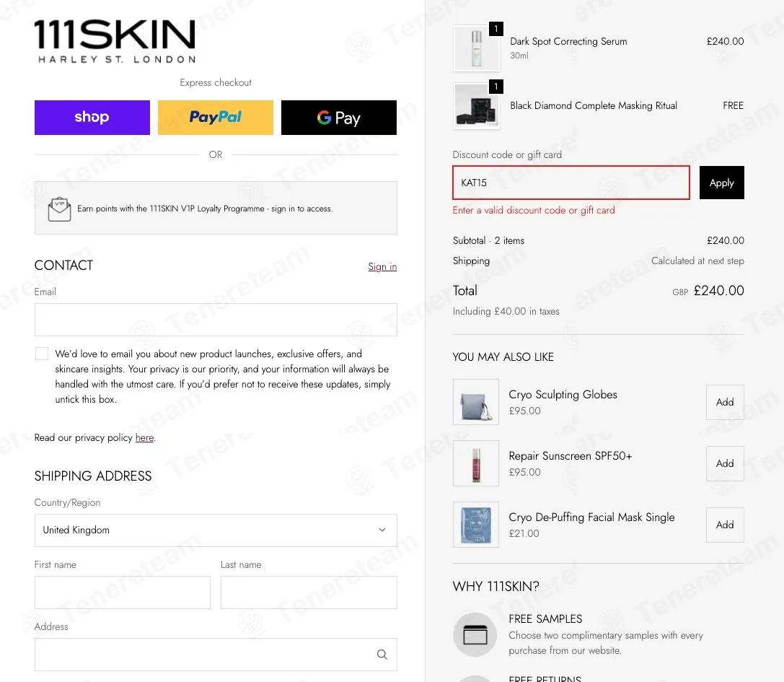Click the 'Subtotal · 2 items' label
The image size is (784, 682).
[x=488, y=240]
